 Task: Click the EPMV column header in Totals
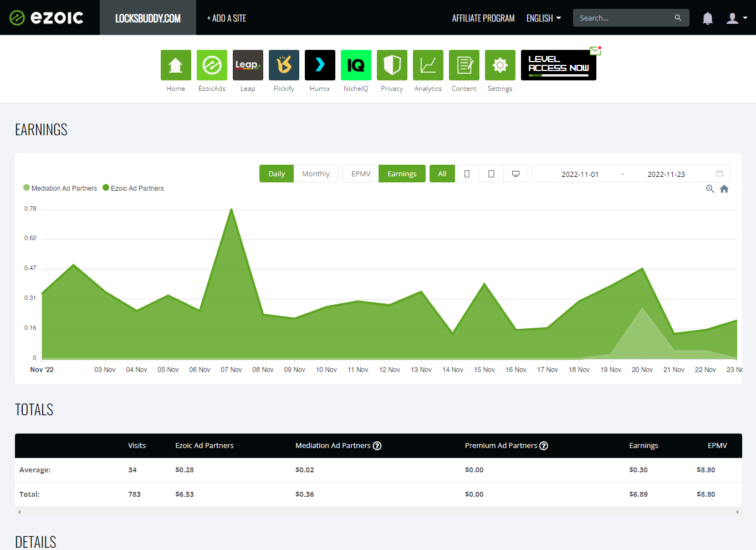[x=717, y=445]
